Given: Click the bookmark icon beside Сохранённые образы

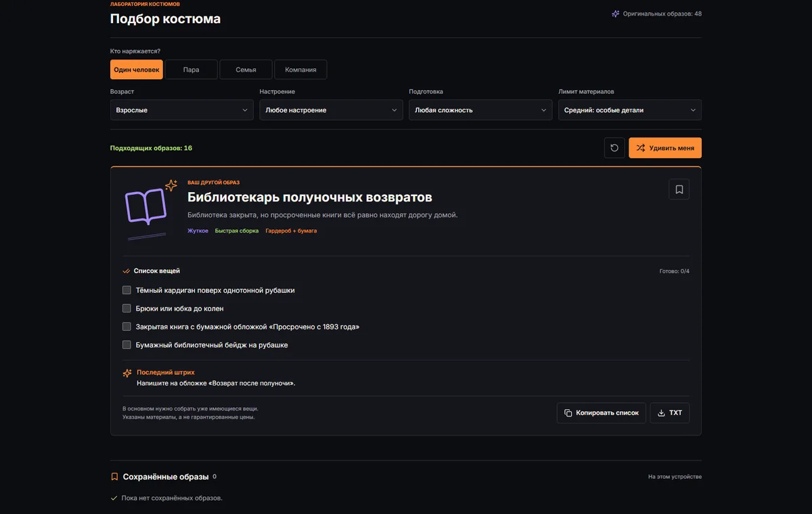Looking at the screenshot, I should pyautogui.click(x=114, y=477).
